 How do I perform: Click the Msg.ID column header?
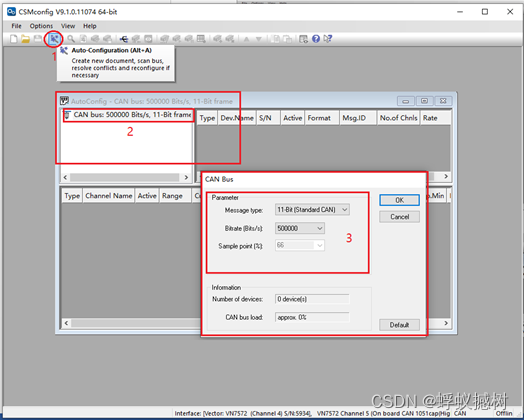358,118
